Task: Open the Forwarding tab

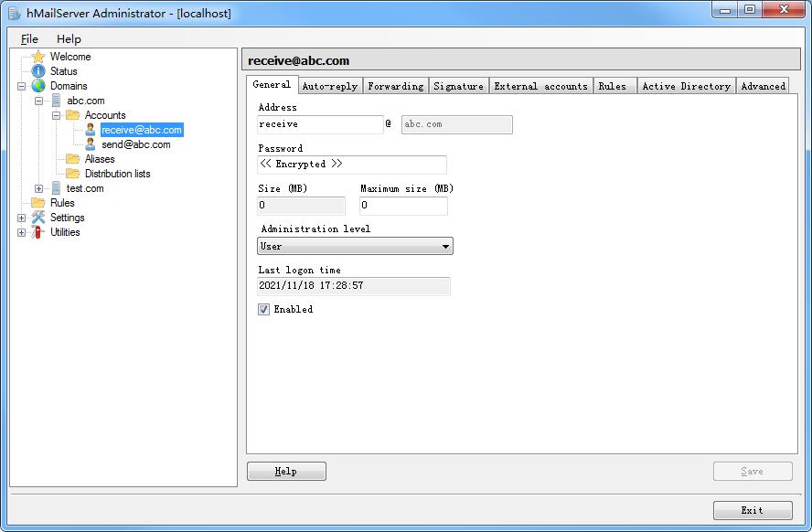Action: (x=396, y=86)
